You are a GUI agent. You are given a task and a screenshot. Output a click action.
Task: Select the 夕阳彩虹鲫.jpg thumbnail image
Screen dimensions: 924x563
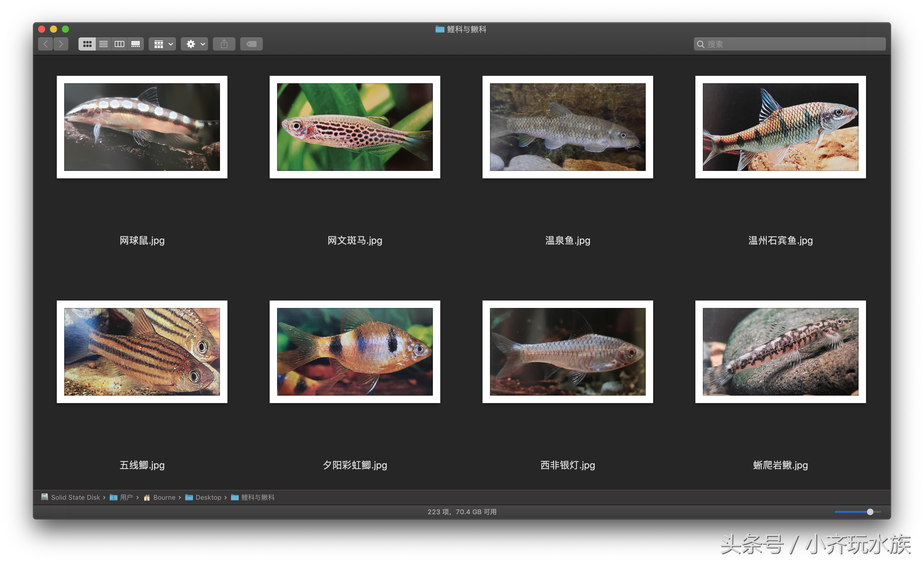(x=355, y=352)
